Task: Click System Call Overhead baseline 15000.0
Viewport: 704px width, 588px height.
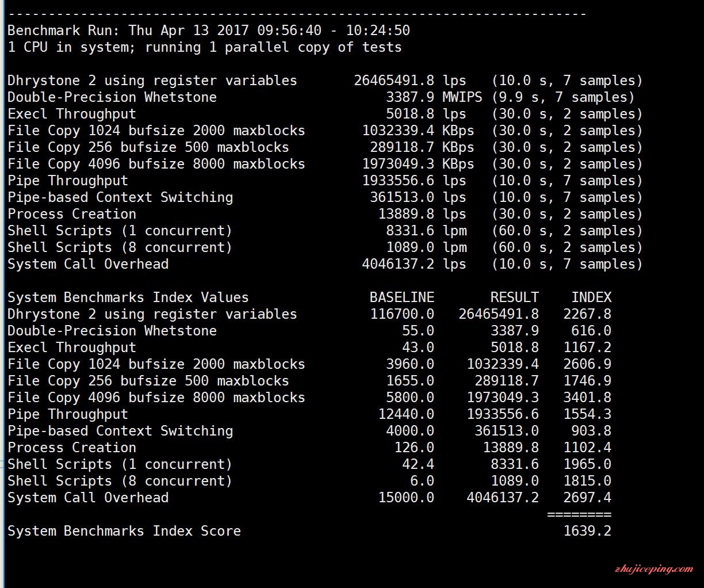Action: click(406, 498)
